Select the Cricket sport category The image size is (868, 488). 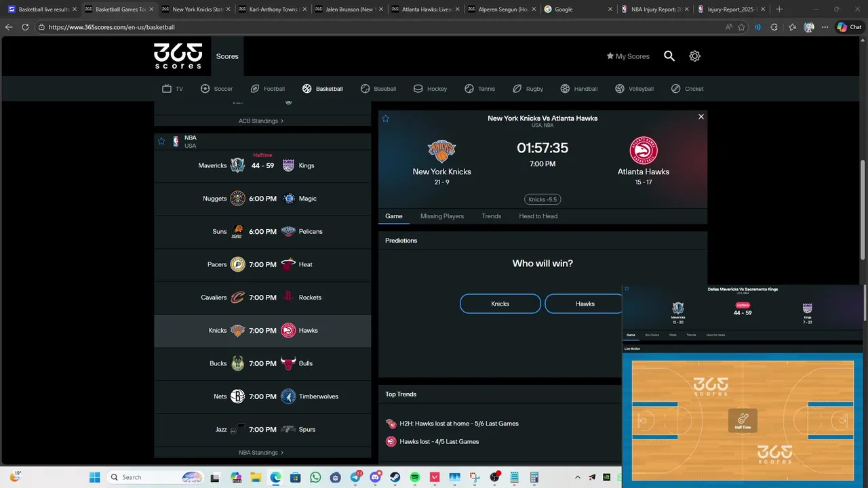pos(687,89)
